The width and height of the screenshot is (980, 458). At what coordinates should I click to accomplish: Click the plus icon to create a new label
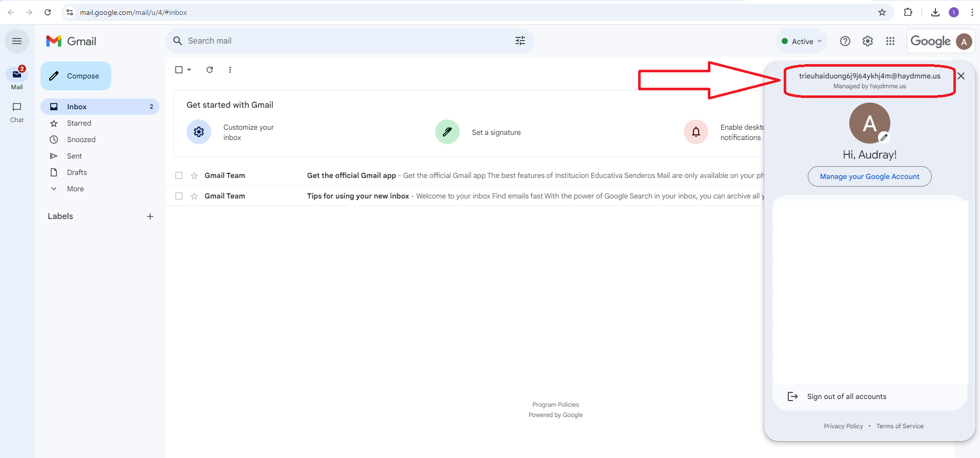[x=150, y=216]
